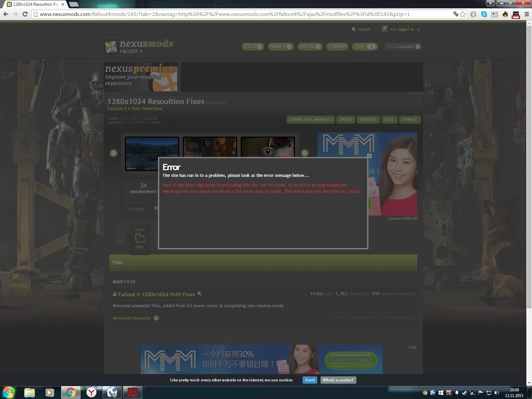Go to the FORUMS menu
Screen dimensions: 532x399
point(337,47)
